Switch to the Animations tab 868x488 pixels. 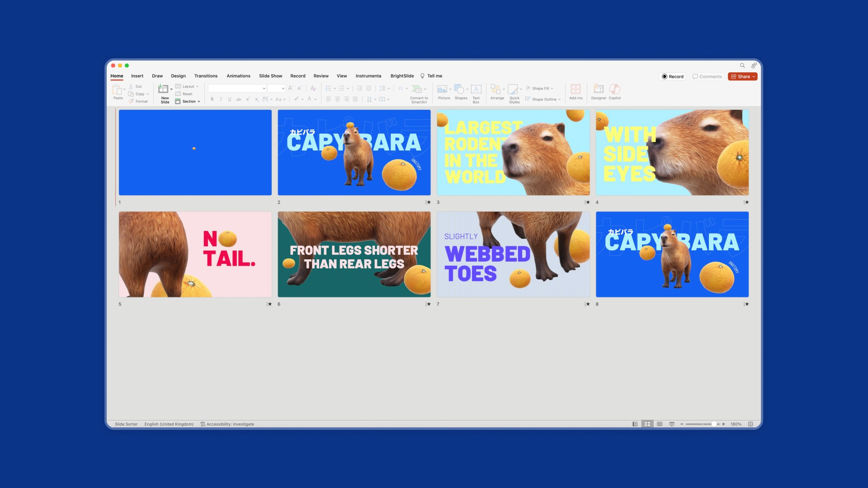click(238, 76)
